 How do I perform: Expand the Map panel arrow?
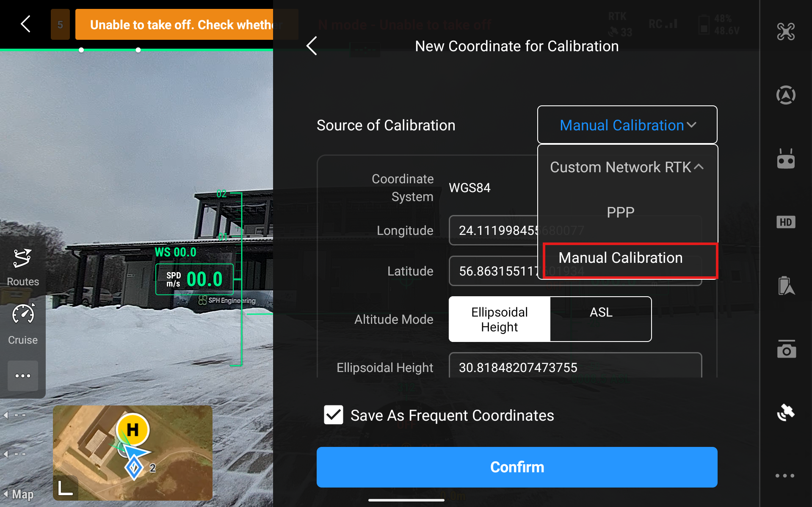6,494
